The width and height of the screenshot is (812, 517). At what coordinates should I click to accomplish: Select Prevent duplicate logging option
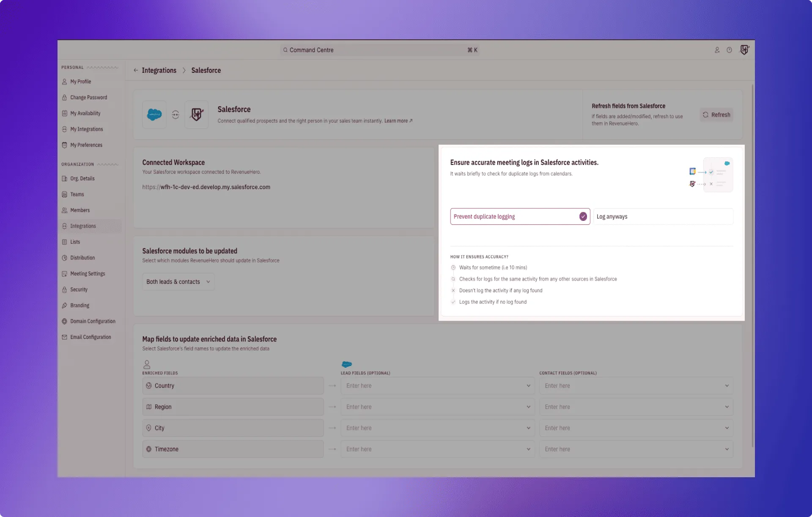coord(520,216)
